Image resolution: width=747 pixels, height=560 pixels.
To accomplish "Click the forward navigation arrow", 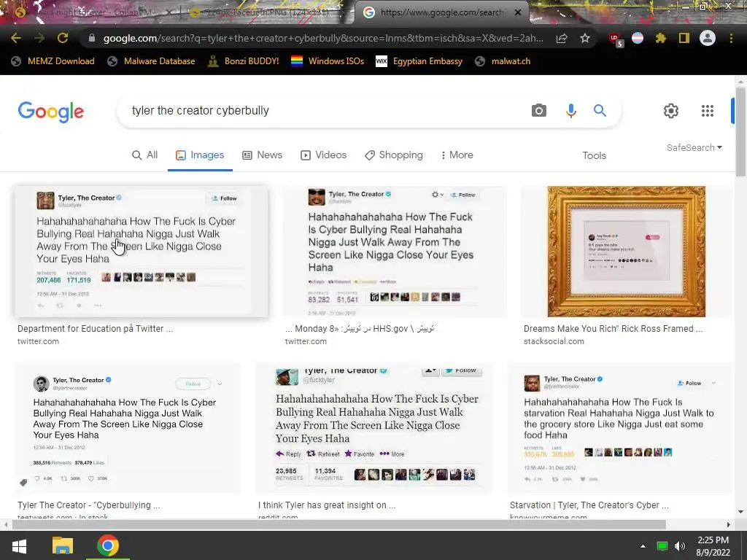I will pos(39,38).
